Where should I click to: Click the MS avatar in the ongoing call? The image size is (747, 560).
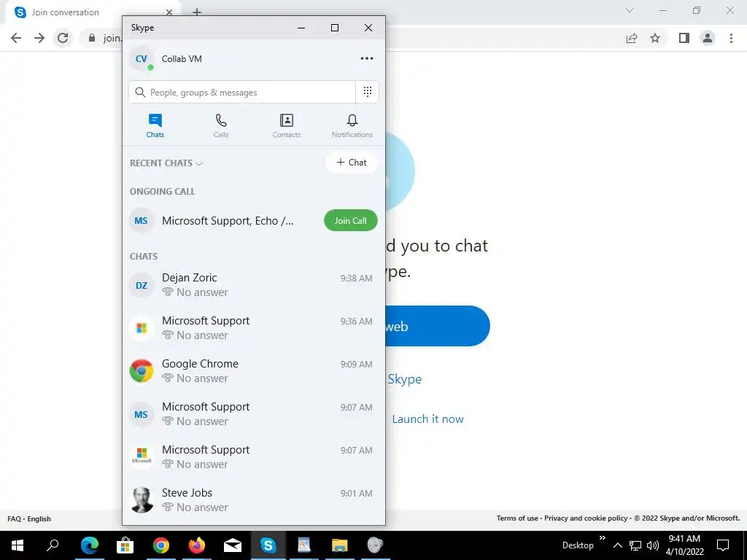coord(142,220)
